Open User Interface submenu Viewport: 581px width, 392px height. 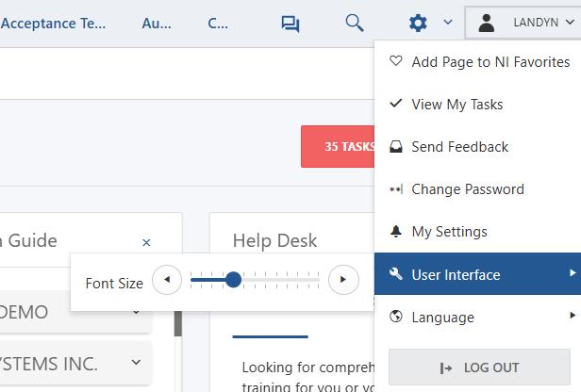pyautogui.click(x=477, y=274)
